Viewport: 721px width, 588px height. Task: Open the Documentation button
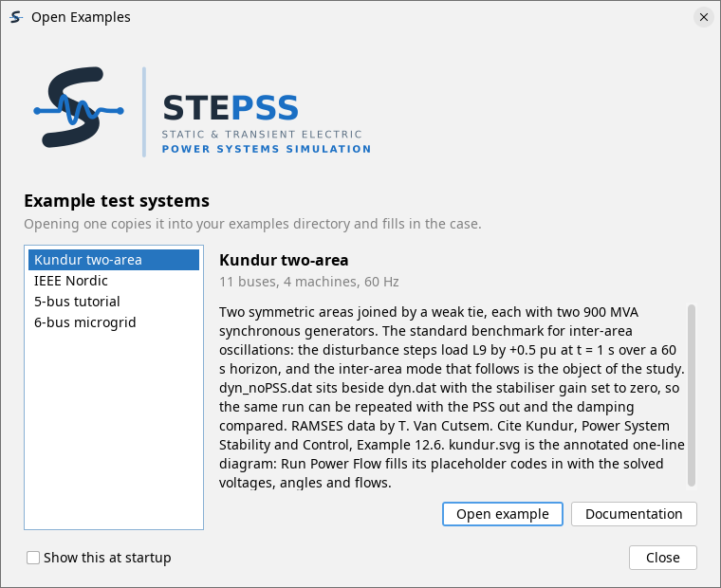point(634,514)
